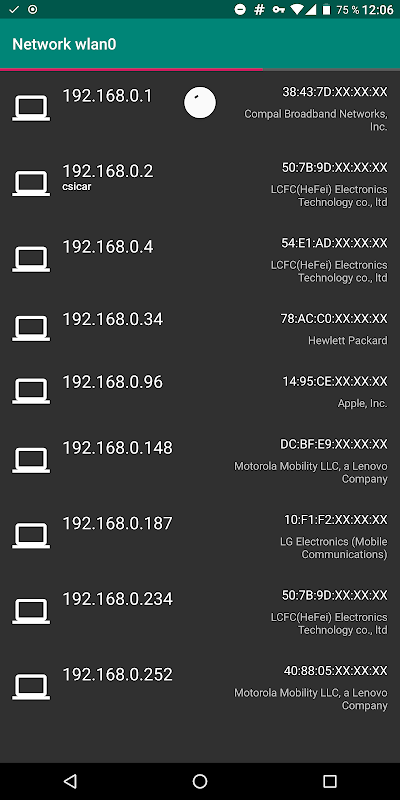Tap the Apple, Inc. vendor label

[x=362, y=403]
